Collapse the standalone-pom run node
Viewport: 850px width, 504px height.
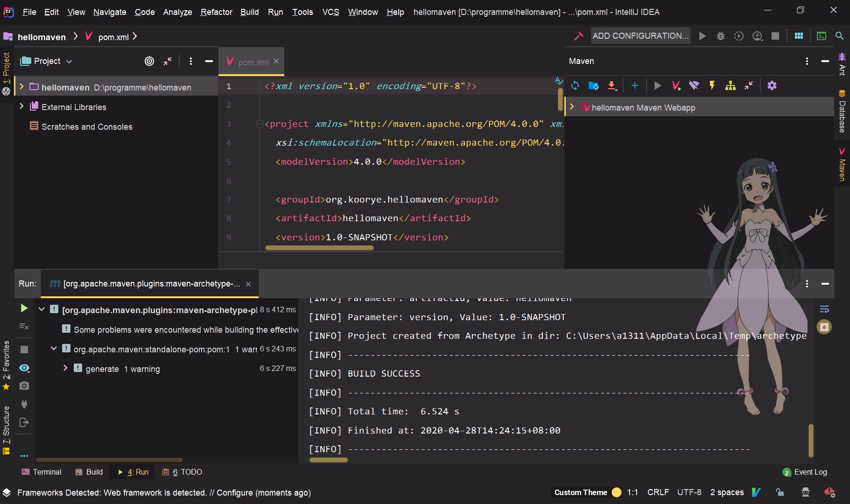54,348
